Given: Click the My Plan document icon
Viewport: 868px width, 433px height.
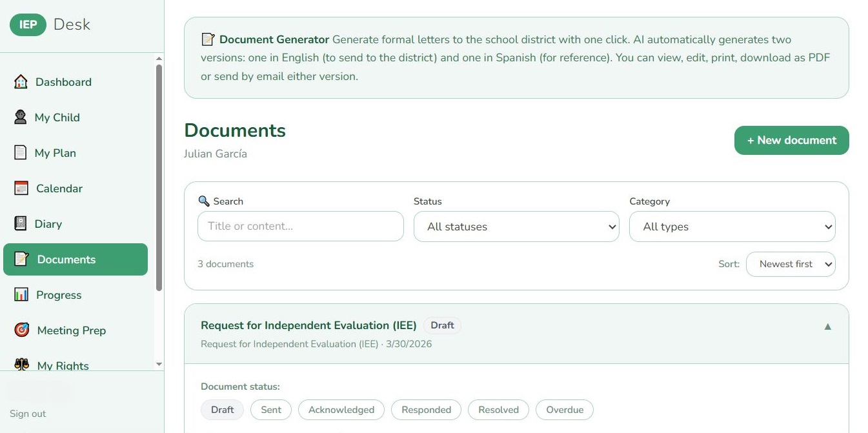Looking at the screenshot, I should pos(21,153).
